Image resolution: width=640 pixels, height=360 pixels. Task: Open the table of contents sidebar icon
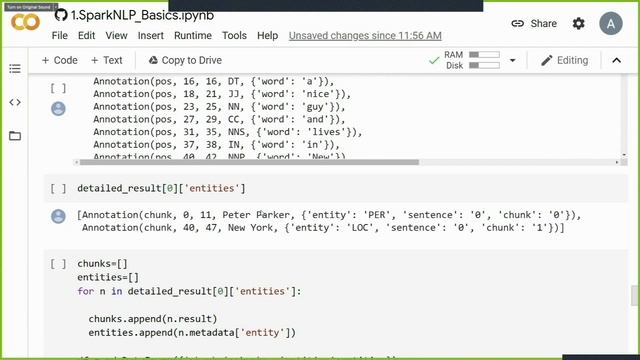tap(15, 68)
